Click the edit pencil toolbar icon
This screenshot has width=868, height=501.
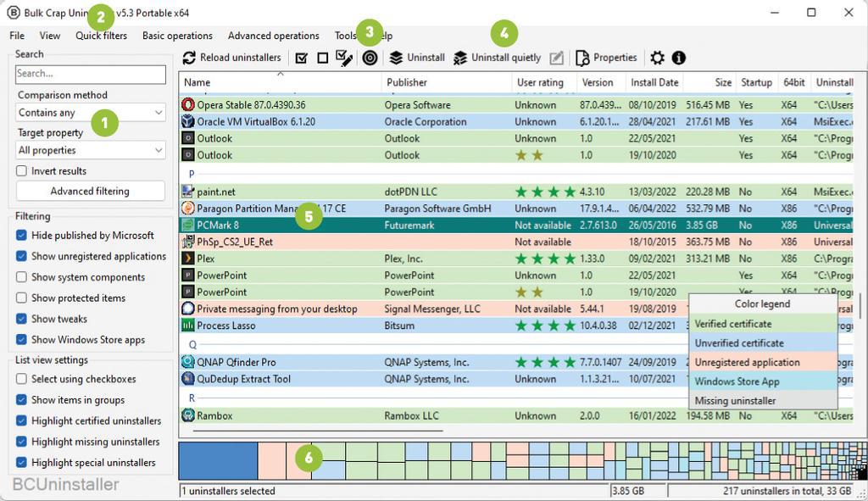[556, 58]
